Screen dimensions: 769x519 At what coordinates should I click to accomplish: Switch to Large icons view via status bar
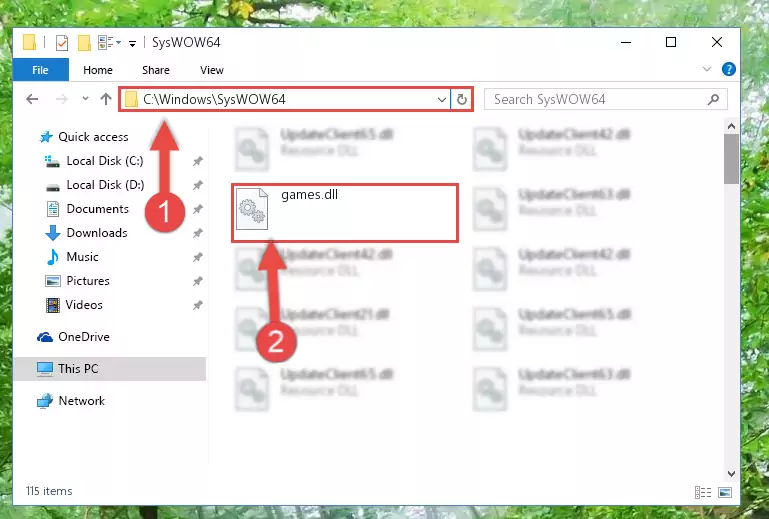tap(725, 492)
